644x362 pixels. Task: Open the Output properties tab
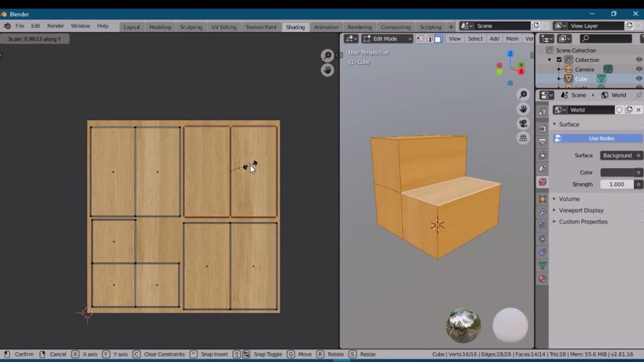(542, 142)
